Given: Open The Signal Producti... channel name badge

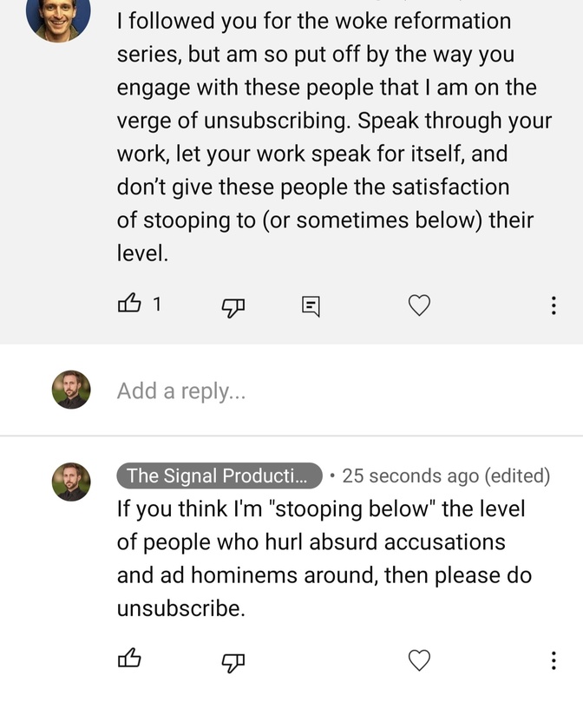Looking at the screenshot, I should coord(219,475).
